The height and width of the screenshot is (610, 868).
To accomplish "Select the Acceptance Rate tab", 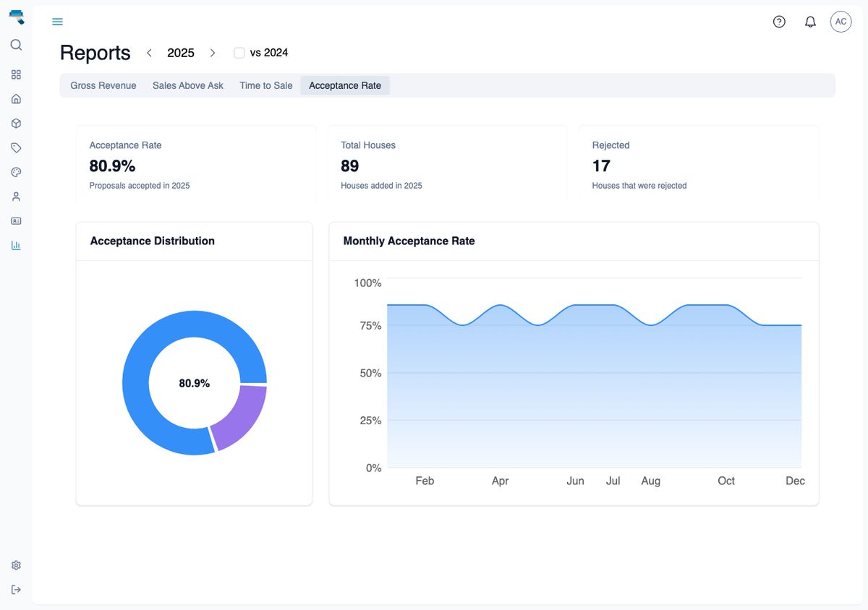I will [345, 85].
